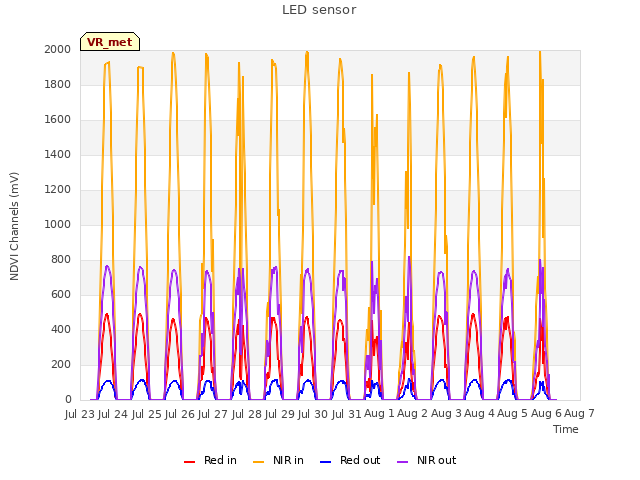Click the 1200 y-axis tick label
The height and width of the screenshot is (480, 640).
coord(58,190)
